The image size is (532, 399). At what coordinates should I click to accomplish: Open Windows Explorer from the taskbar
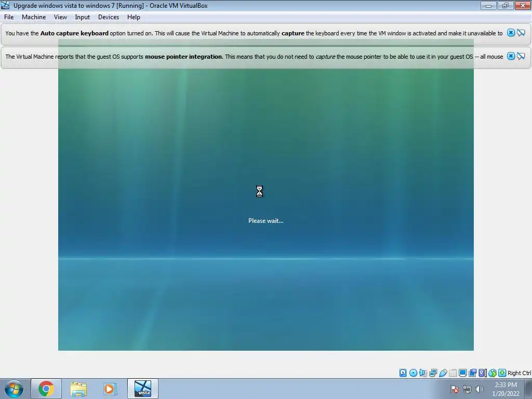pyautogui.click(x=78, y=389)
